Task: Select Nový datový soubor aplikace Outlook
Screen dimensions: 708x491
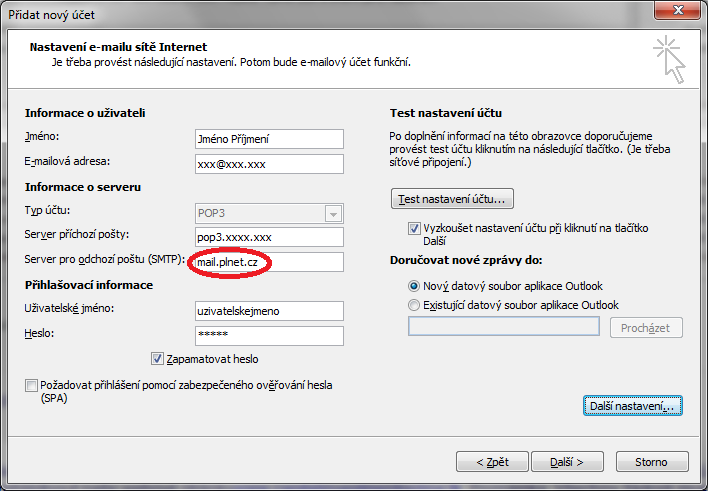Action: [415, 286]
